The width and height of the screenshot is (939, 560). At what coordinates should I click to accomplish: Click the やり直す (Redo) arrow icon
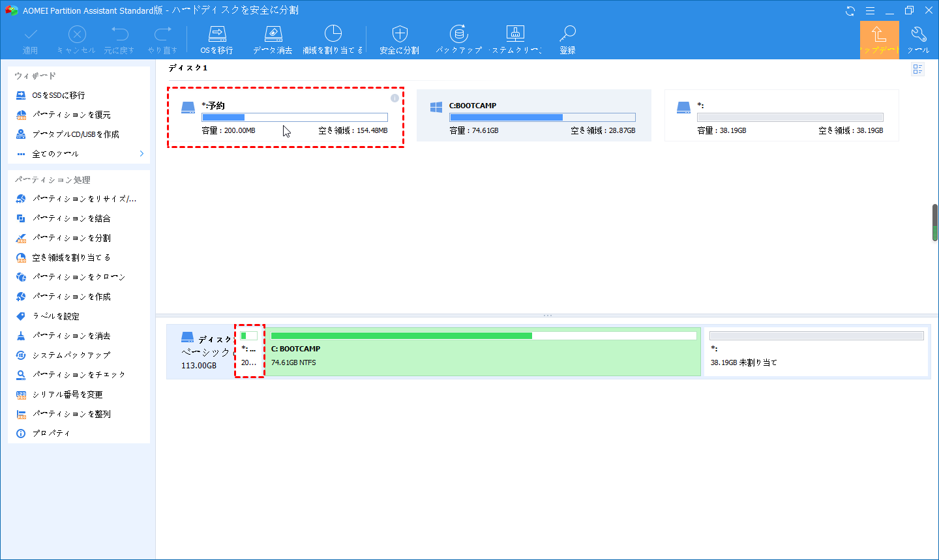coord(162,35)
